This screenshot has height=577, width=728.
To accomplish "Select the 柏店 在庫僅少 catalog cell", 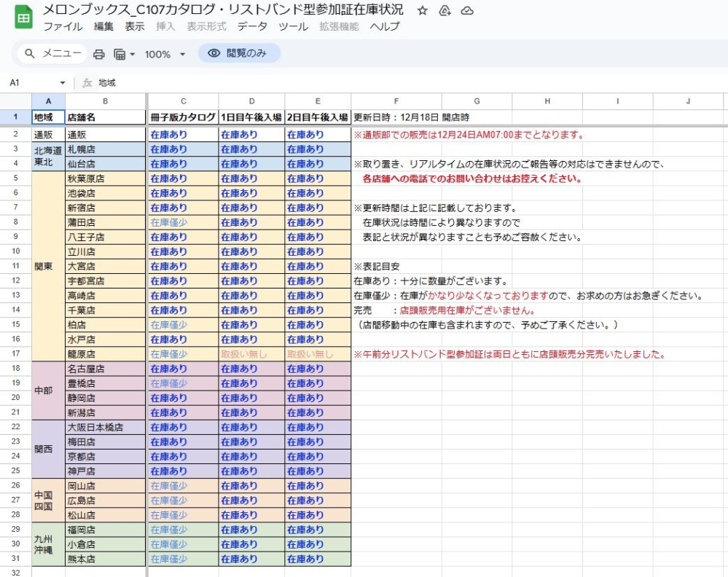I will click(x=184, y=324).
